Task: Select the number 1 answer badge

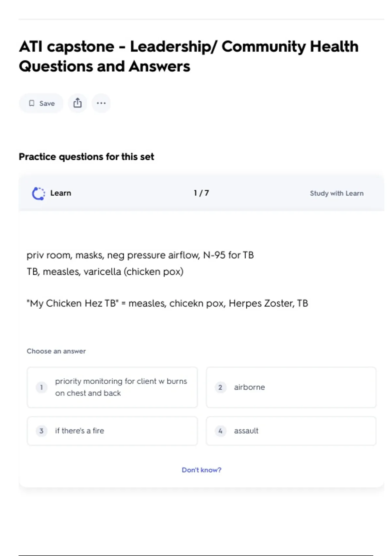Action: (41, 388)
